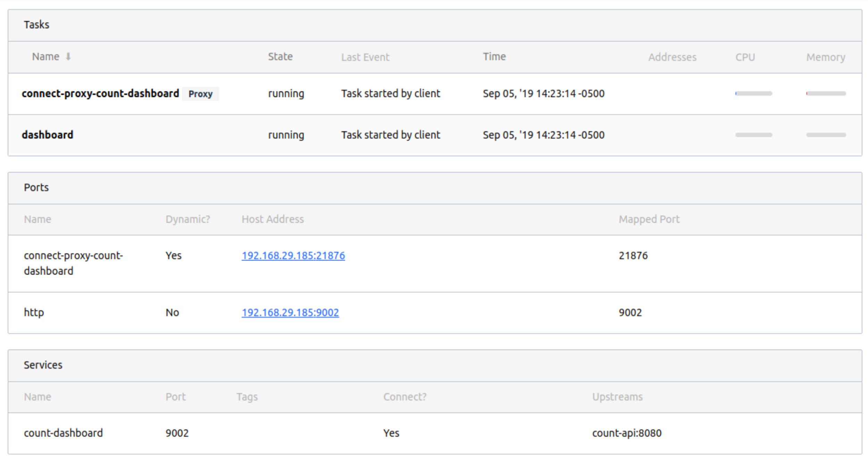Click the Name column sort arrow icon

pos(68,57)
